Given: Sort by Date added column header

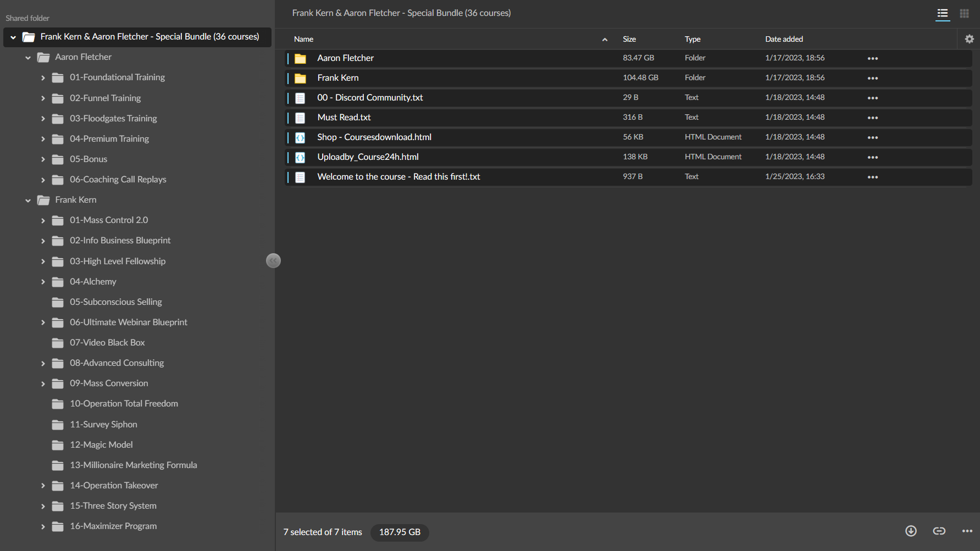Looking at the screenshot, I should (x=784, y=39).
